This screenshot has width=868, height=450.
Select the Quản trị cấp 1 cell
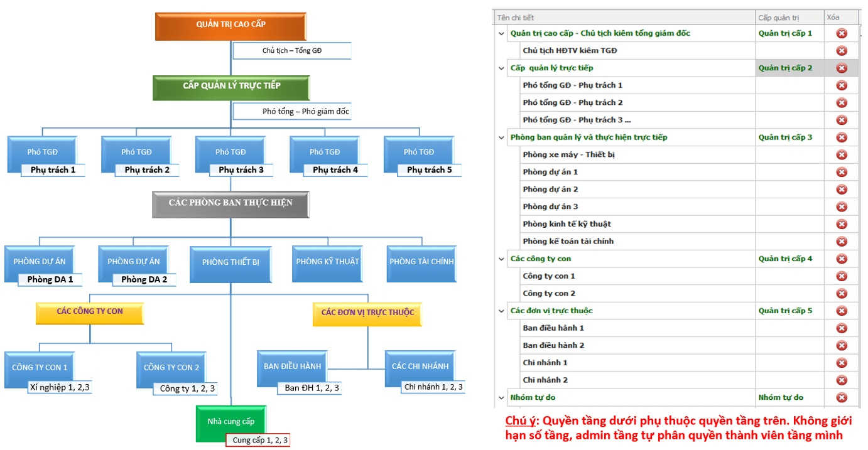(789, 33)
